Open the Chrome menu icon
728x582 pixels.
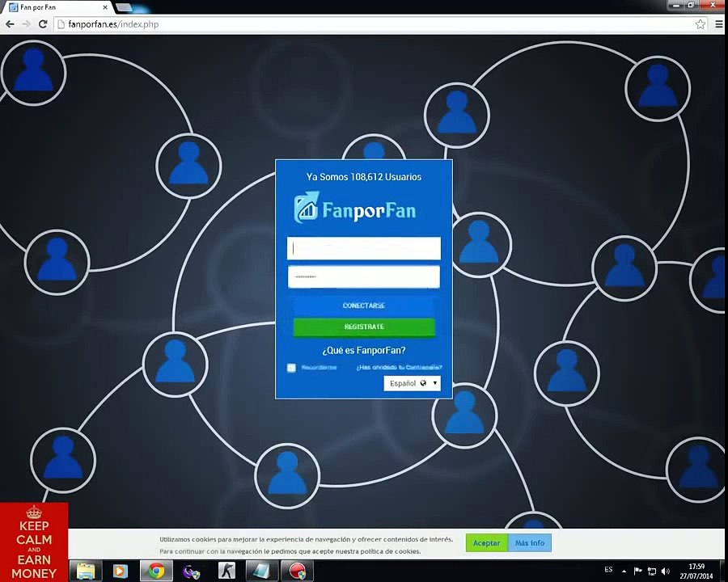[719, 24]
